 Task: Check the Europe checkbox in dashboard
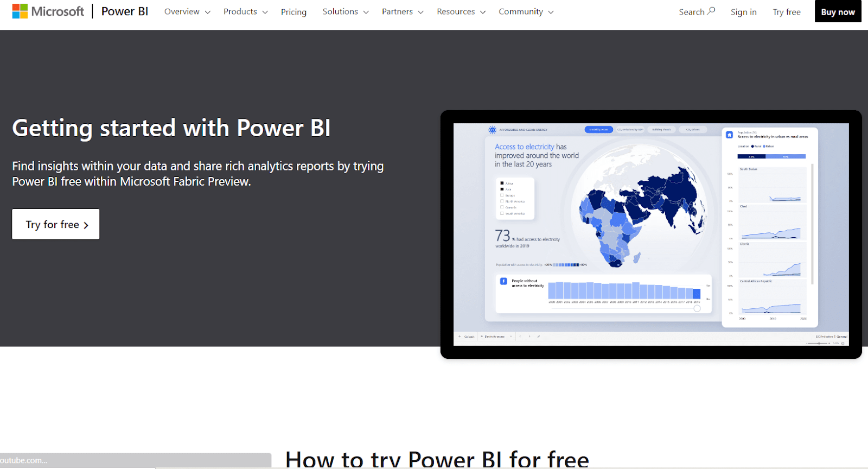click(502, 195)
